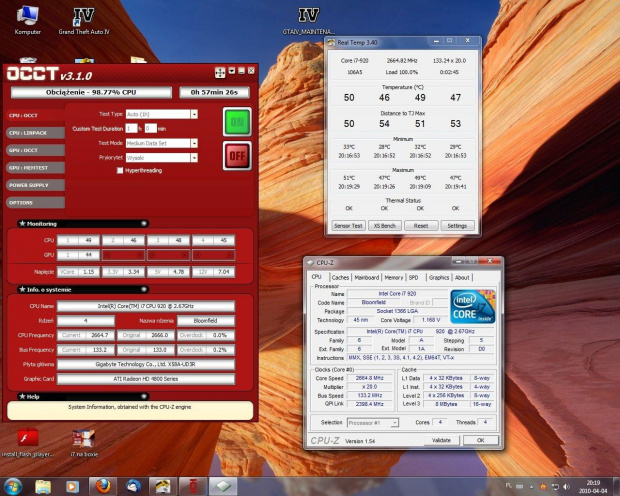Open the 'i7 na boxie' desktop icon
This screenshot has height=496, width=620.
click(x=84, y=443)
